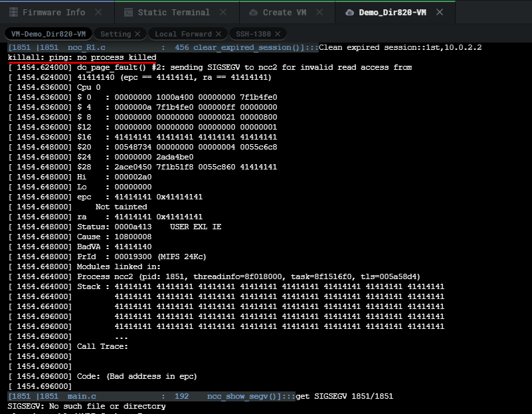Image resolution: width=532 pixels, height=414 pixels.
Task: Close the Create VM tab
Action: [319, 12]
